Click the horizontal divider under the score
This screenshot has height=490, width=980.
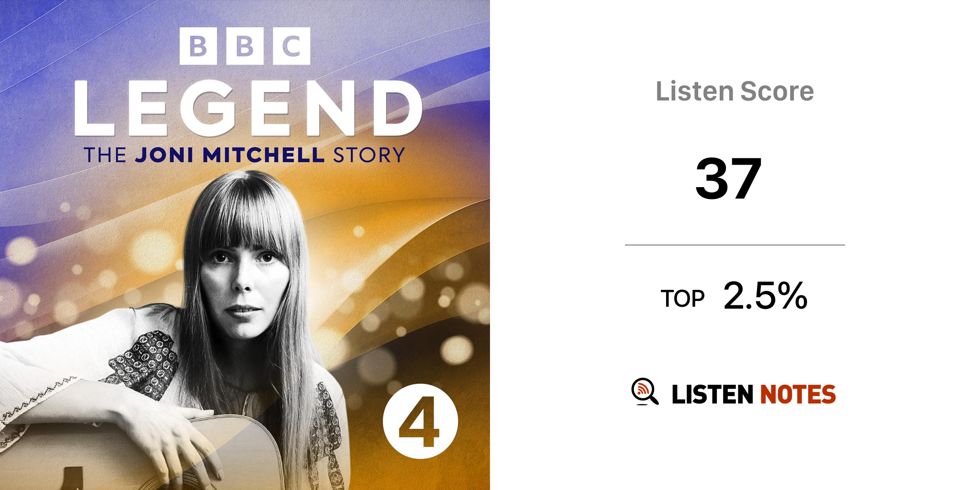pyautogui.click(x=735, y=245)
